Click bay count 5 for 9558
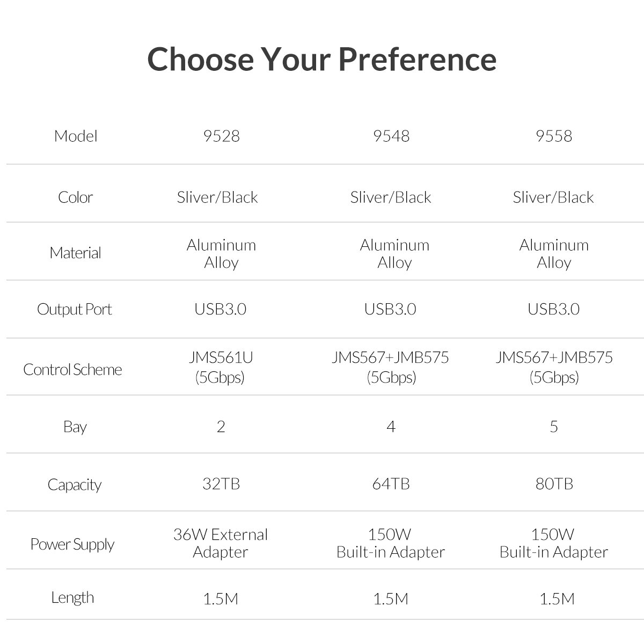 click(x=554, y=427)
